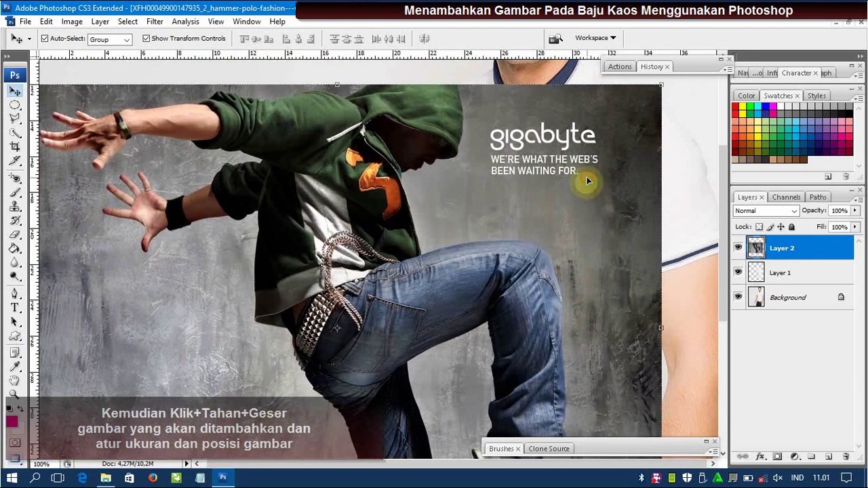The image size is (868, 488).
Task: Open the Image menu
Action: (72, 22)
